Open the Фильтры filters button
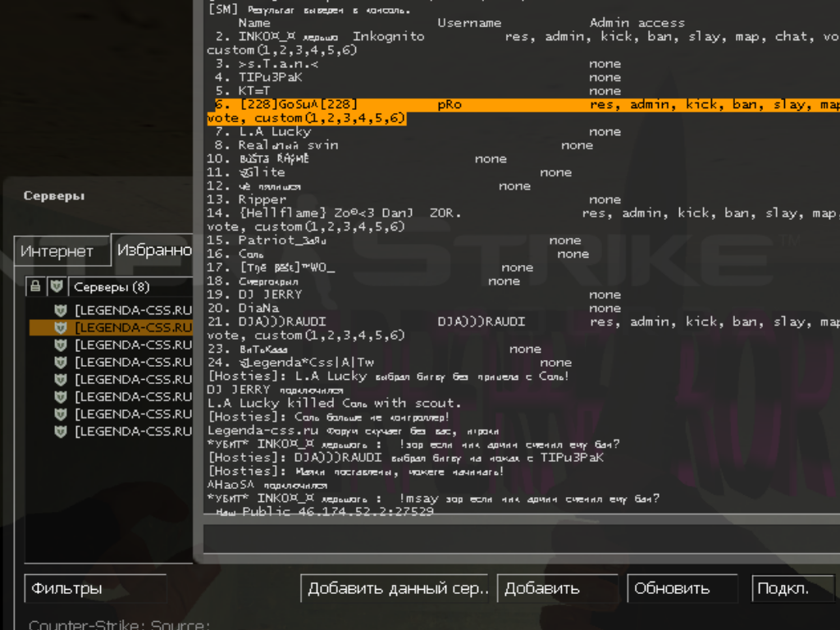The width and height of the screenshot is (840, 630). [95, 589]
